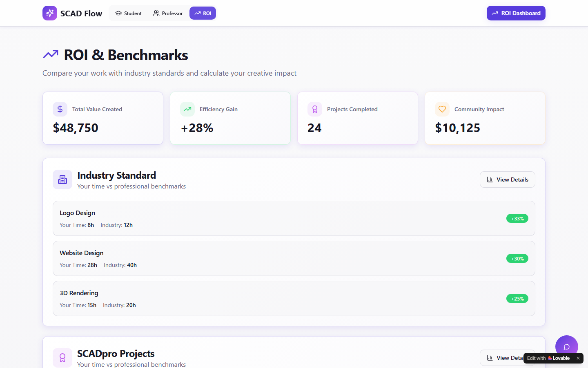Image resolution: width=588 pixels, height=368 pixels.
Task: Click the graduation cap icon in Student tab
Action: [118, 13]
